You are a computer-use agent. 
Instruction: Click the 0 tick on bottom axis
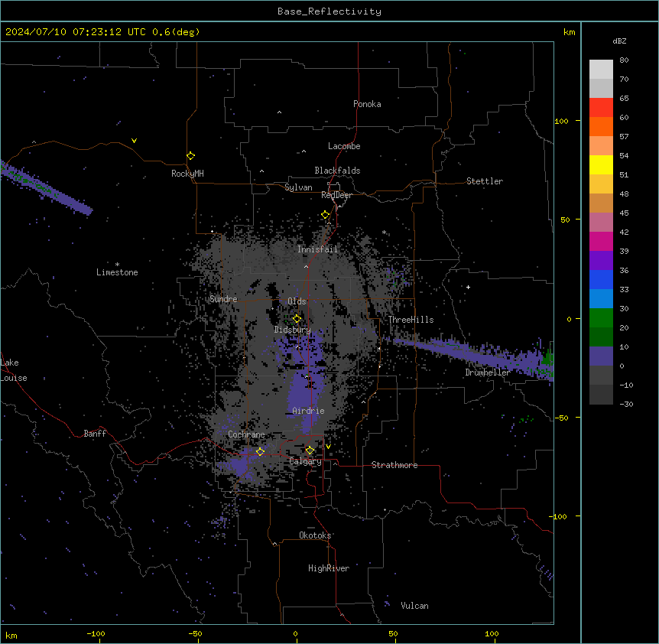pos(295,633)
